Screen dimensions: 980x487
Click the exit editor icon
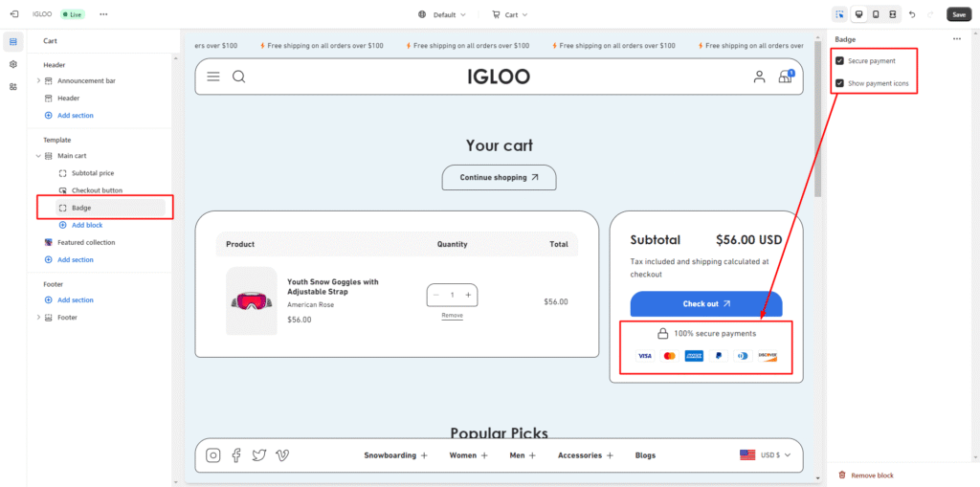[x=14, y=14]
